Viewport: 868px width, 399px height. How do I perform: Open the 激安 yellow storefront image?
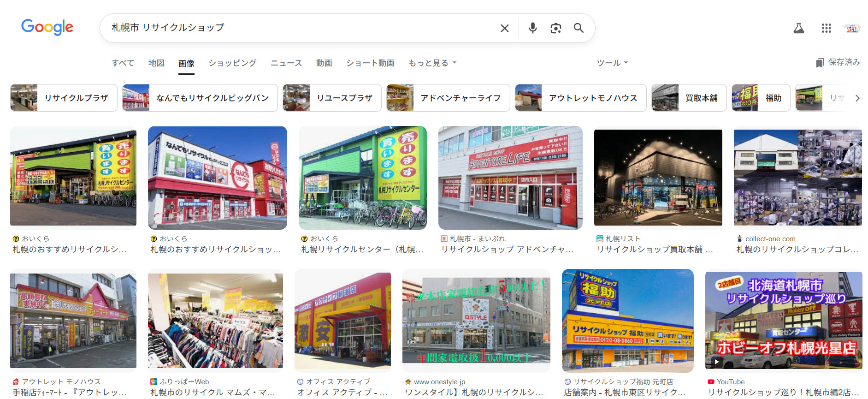pos(342,321)
